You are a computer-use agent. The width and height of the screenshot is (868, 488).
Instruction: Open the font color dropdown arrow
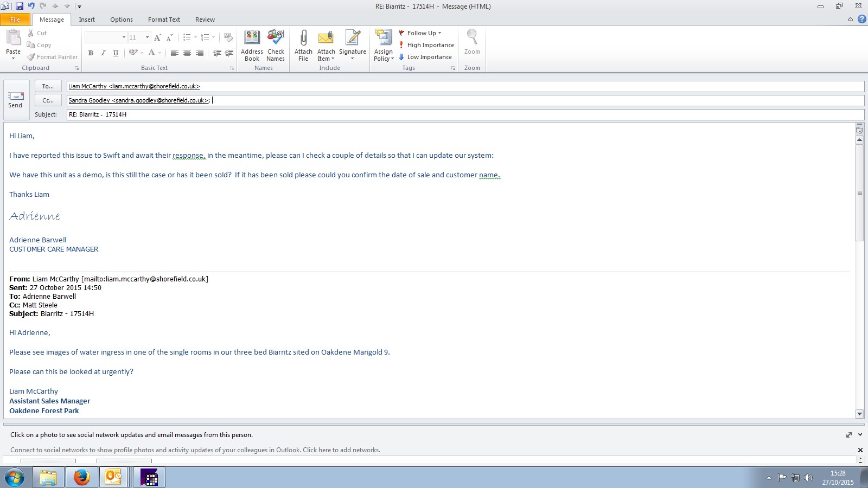coord(159,53)
